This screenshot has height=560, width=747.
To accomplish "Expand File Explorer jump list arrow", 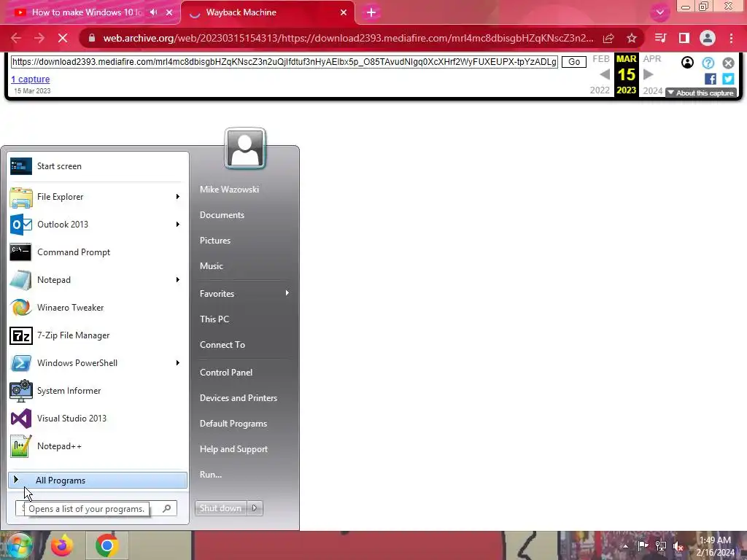I will pos(178,197).
